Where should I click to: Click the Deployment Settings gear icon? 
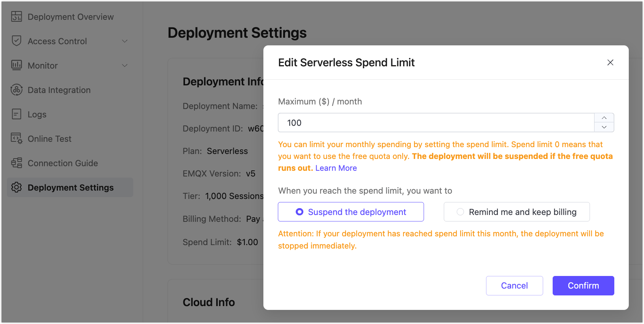click(16, 188)
